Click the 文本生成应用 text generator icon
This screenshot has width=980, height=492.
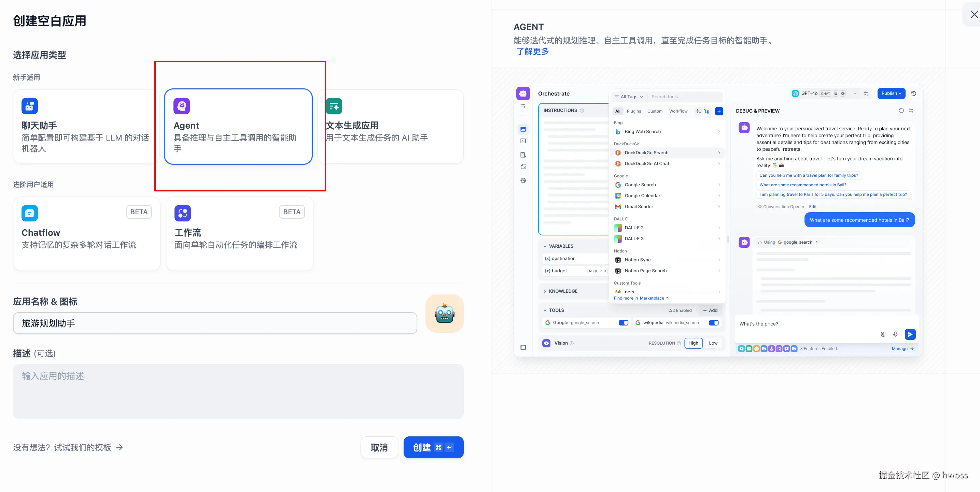click(334, 106)
